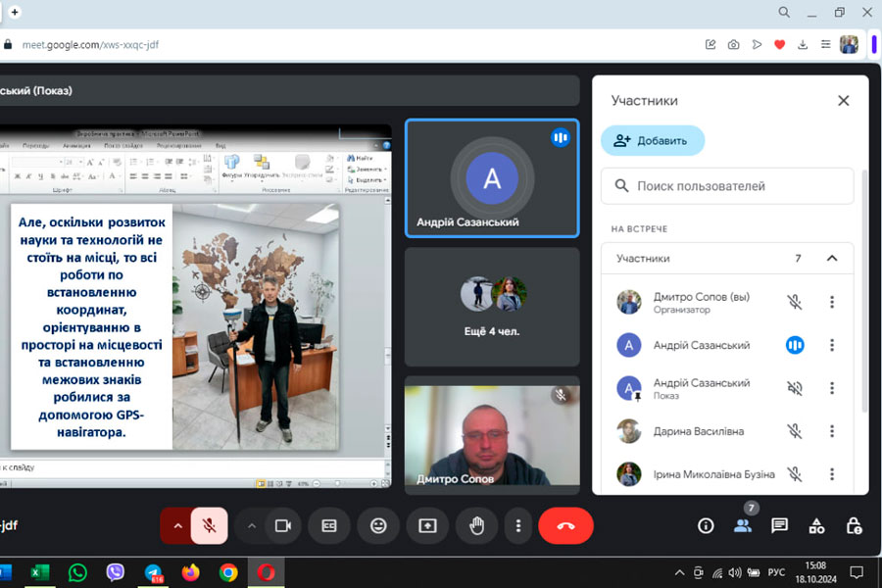This screenshot has width=882, height=588.
Task: Select Дмитро Сопов (вы) participant name
Action: [x=702, y=297]
